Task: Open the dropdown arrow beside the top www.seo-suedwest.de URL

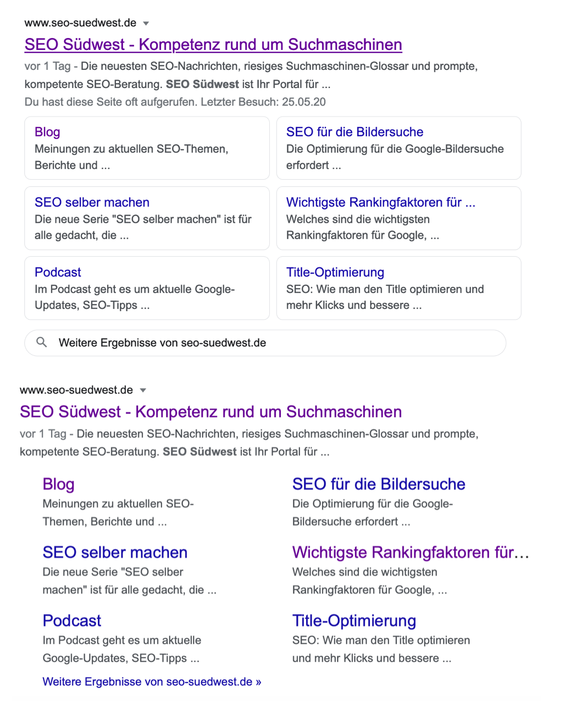Action: click(146, 23)
